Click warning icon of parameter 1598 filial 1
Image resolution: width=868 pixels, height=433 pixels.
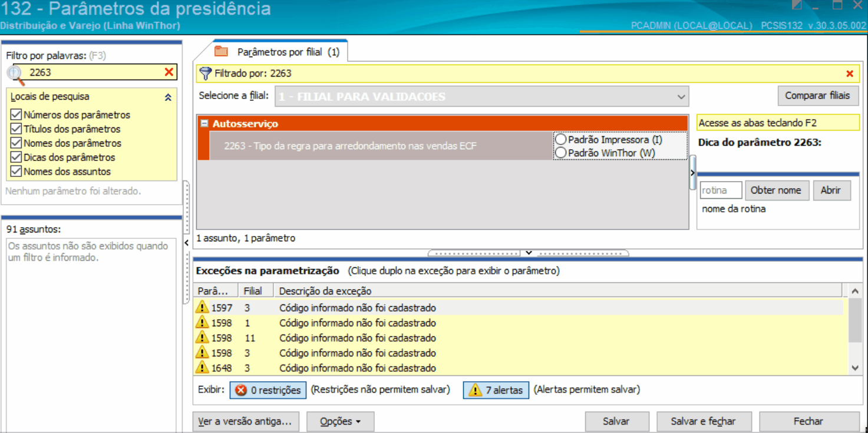click(202, 323)
